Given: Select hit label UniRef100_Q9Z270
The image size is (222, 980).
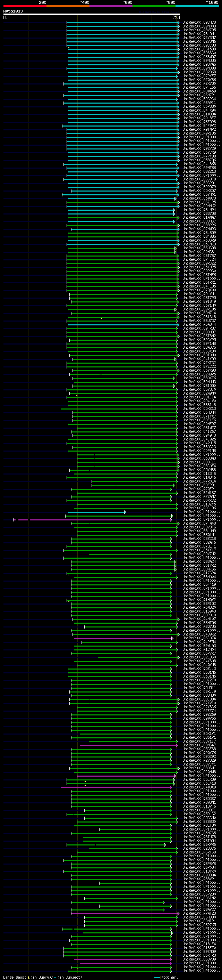Looking at the screenshot, I should tap(199, 680).
